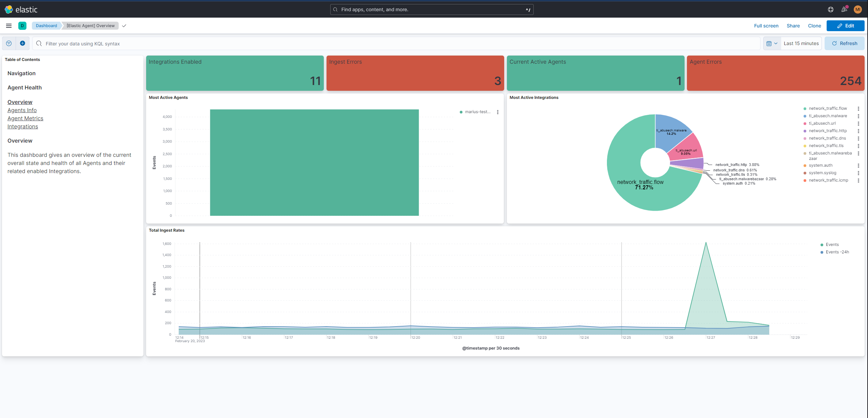868x418 pixels.
Task: Open the Agent Metrics link in Table of Contents
Action: coord(25,118)
